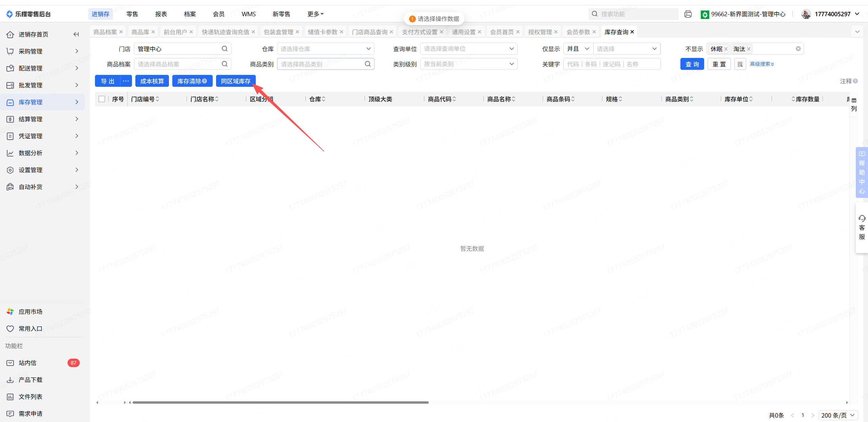The height and width of the screenshot is (422, 868).
Task: Click the horizontal table scrollbar
Action: pos(281,402)
